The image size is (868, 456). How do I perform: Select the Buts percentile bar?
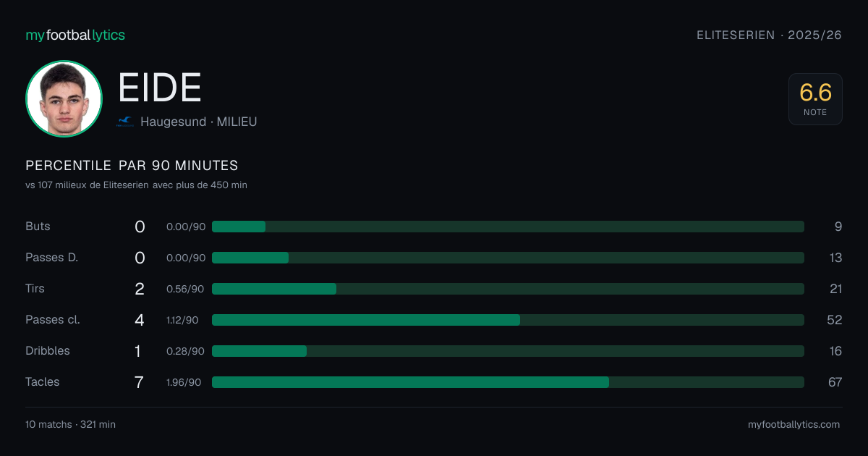[508, 227]
